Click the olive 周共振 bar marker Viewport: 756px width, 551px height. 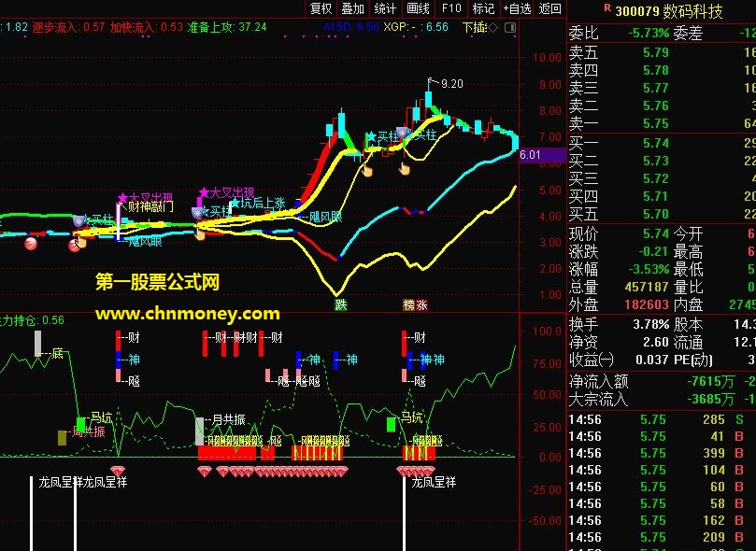click(63, 438)
